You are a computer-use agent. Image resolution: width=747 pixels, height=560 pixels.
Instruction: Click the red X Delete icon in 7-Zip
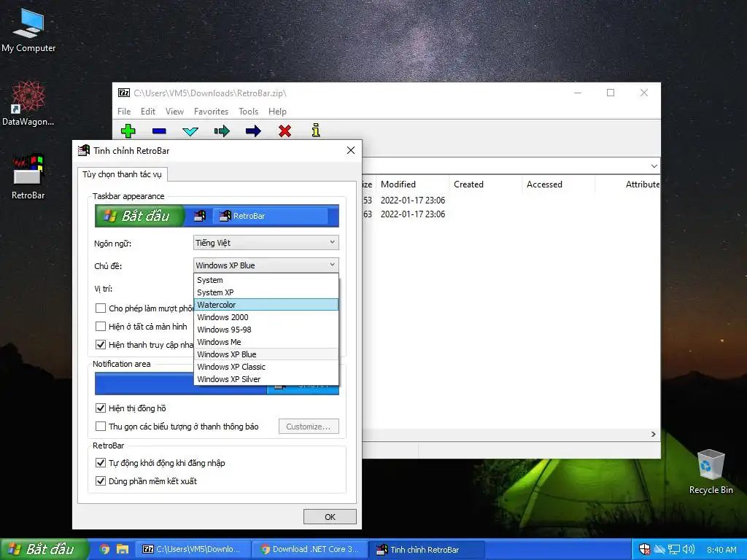click(x=285, y=131)
